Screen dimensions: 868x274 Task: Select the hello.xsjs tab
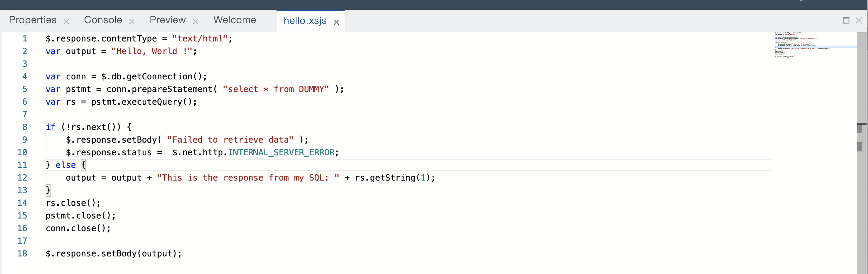point(305,21)
